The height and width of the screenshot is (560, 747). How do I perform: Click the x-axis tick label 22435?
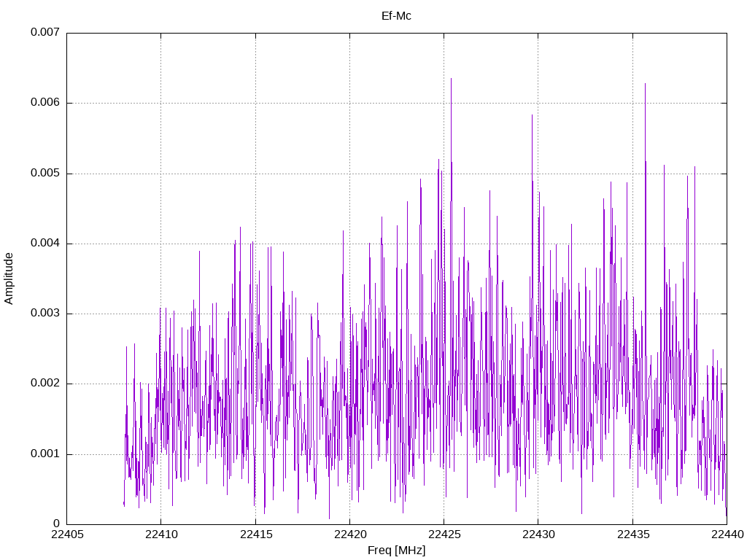pos(633,534)
